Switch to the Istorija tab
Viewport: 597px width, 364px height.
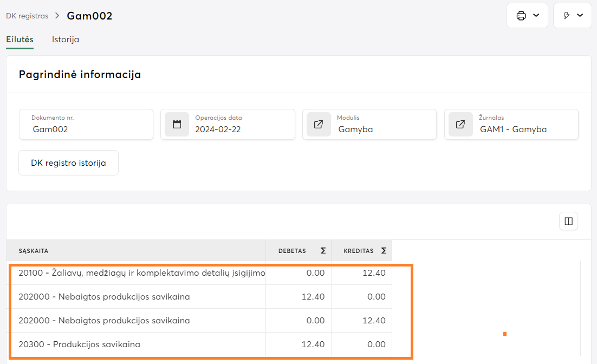pyautogui.click(x=66, y=40)
